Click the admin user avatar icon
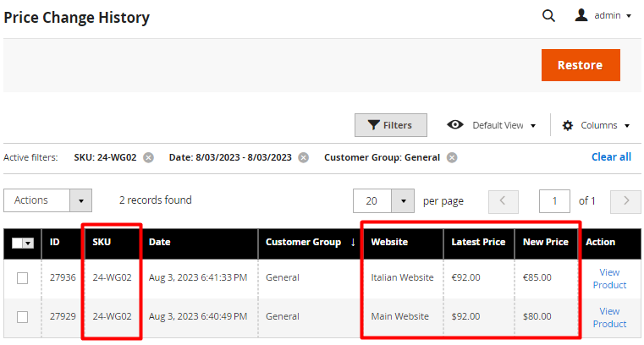Screen dimensions: 644x345 coord(581,15)
